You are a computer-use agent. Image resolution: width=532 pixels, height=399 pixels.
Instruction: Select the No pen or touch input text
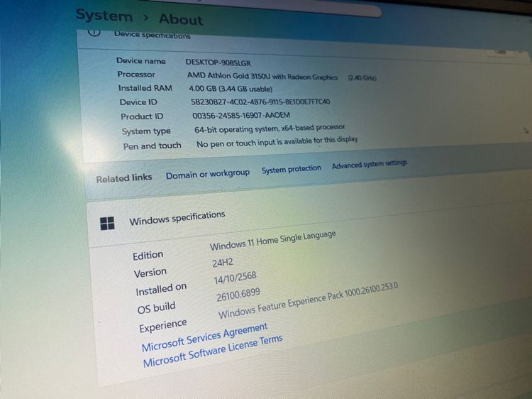point(277,142)
